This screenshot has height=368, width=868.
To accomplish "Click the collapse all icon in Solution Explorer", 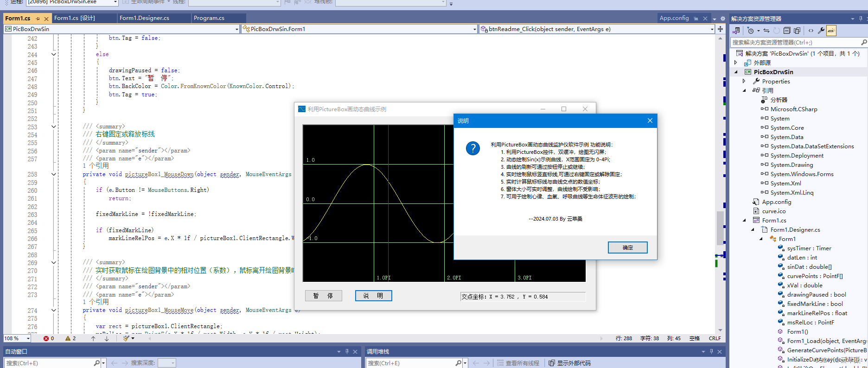I will coord(787,31).
